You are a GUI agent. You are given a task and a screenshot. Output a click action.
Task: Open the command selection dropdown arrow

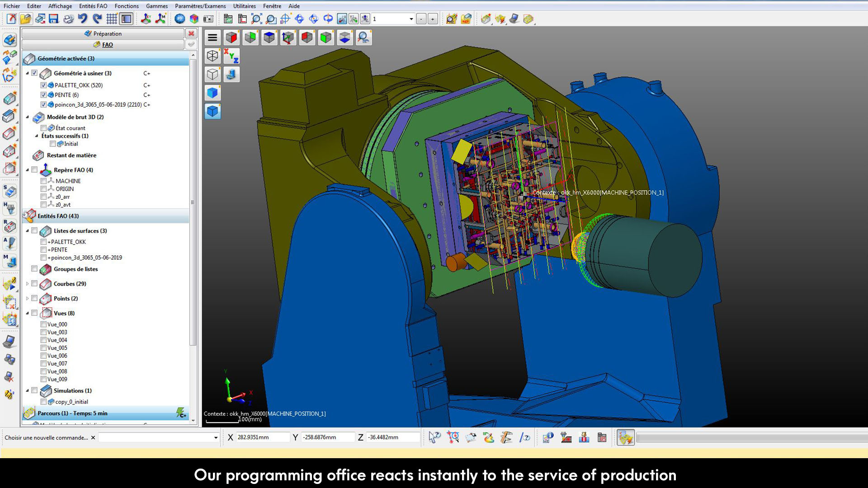216,437
